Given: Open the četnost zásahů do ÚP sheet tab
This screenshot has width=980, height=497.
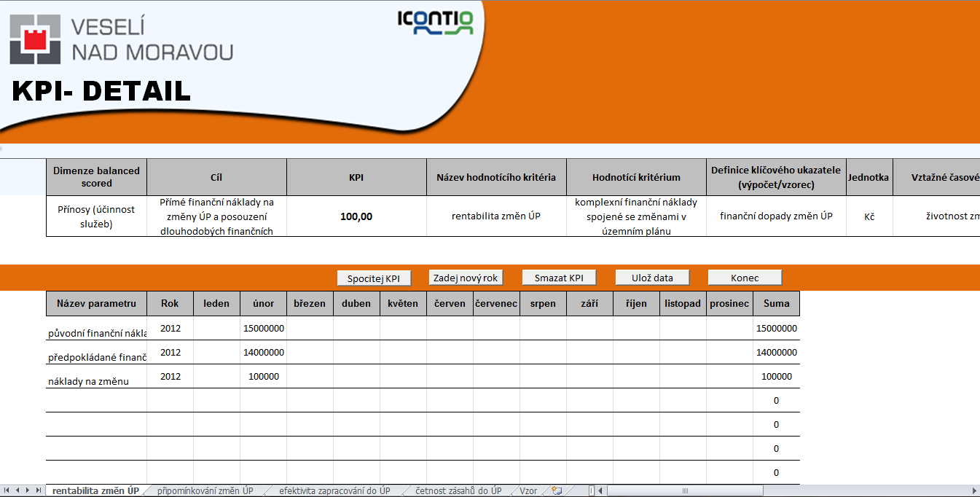Looking at the screenshot, I should [x=458, y=490].
